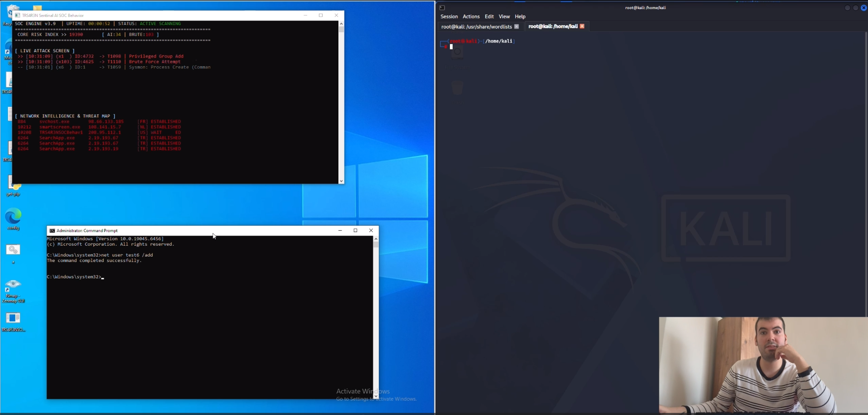This screenshot has height=415, width=868.
Task: Click the SOC window scrollbar down arrow
Action: pos(341,181)
